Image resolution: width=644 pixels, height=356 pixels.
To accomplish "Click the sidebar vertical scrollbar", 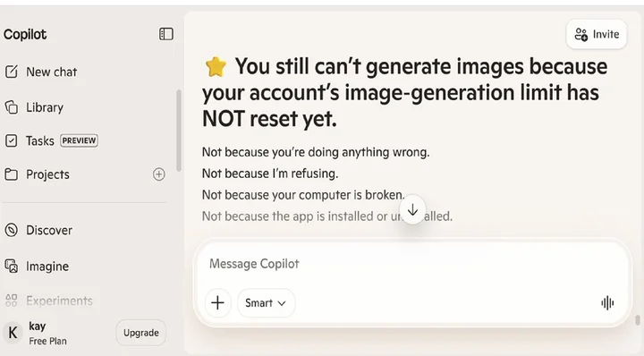I will pyautogui.click(x=179, y=131).
